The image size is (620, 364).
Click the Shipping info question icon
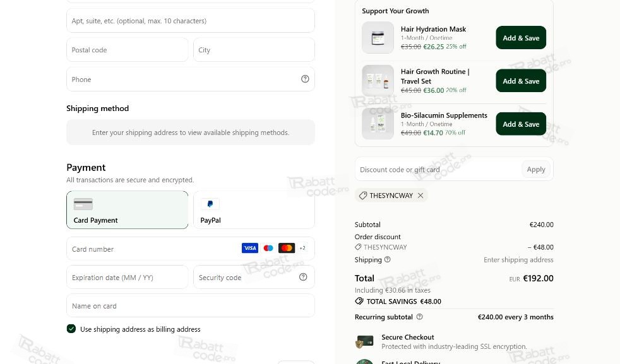tap(388, 260)
